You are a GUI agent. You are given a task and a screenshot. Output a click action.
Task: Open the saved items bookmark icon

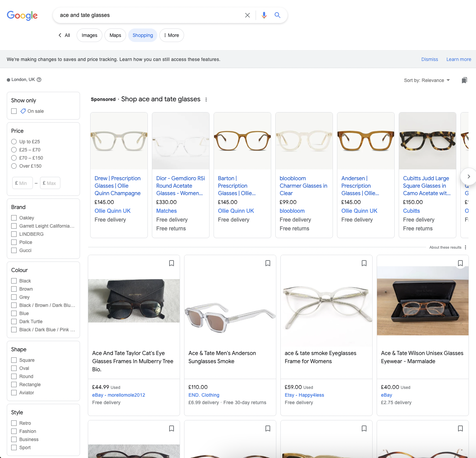[x=464, y=80]
